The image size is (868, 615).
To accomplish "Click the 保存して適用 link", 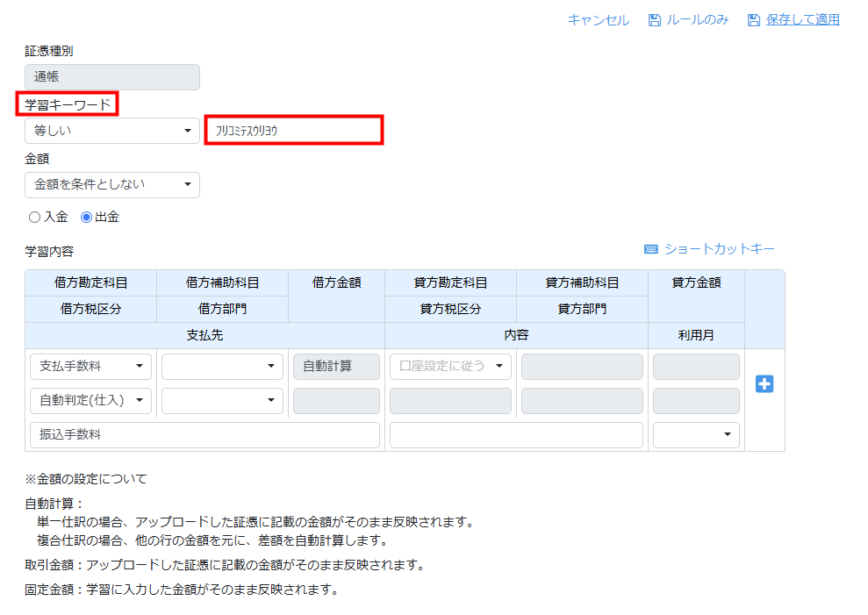I will click(802, 20).
